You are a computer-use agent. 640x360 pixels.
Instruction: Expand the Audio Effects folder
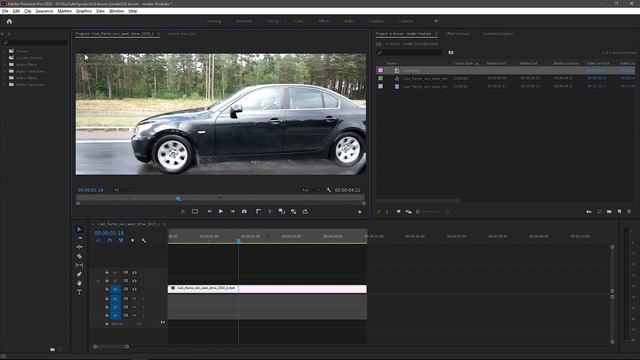pos(5,64)
